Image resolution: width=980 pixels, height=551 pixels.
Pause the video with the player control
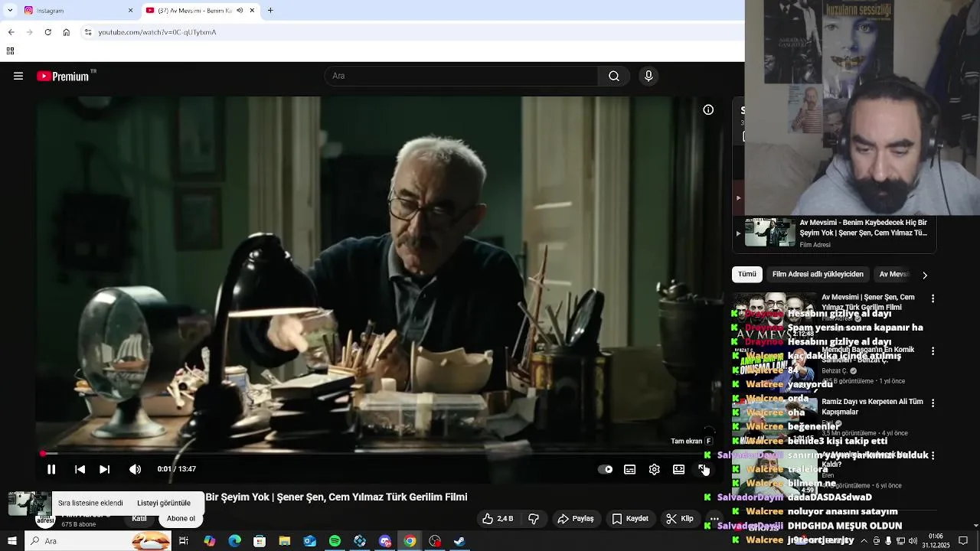[51, 469]
